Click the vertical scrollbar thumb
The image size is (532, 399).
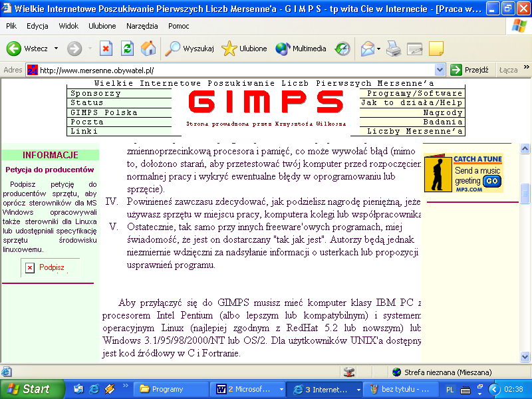[525, 194]
